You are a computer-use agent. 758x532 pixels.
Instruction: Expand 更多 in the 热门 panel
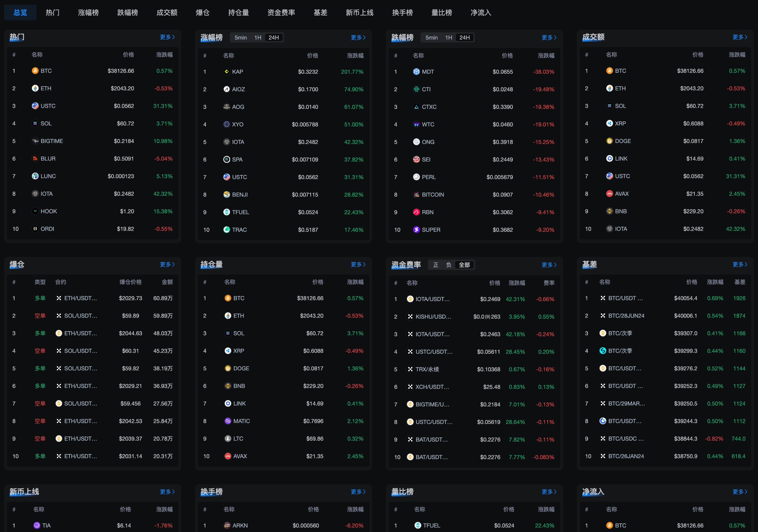[x=167, y=37]
